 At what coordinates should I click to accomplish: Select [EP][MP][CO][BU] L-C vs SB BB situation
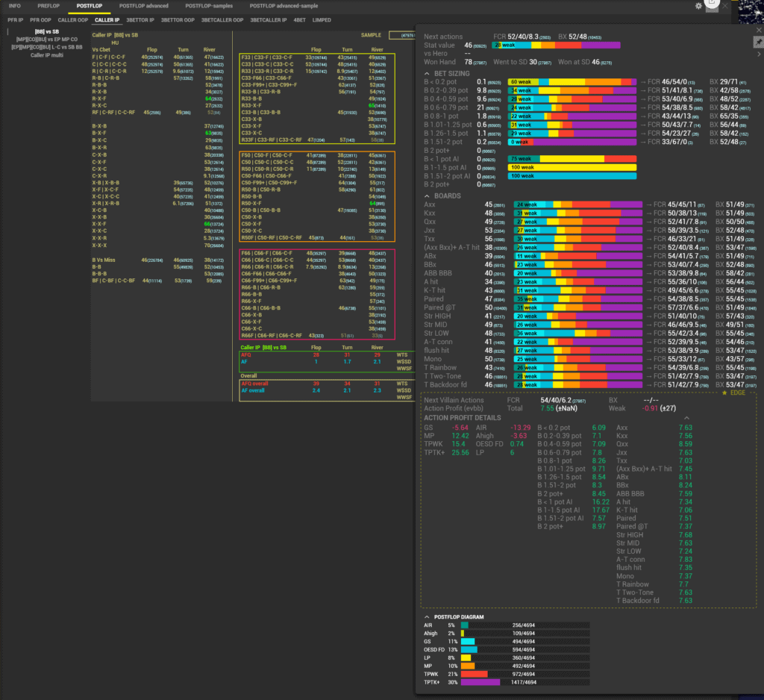(x=47, y=47)
